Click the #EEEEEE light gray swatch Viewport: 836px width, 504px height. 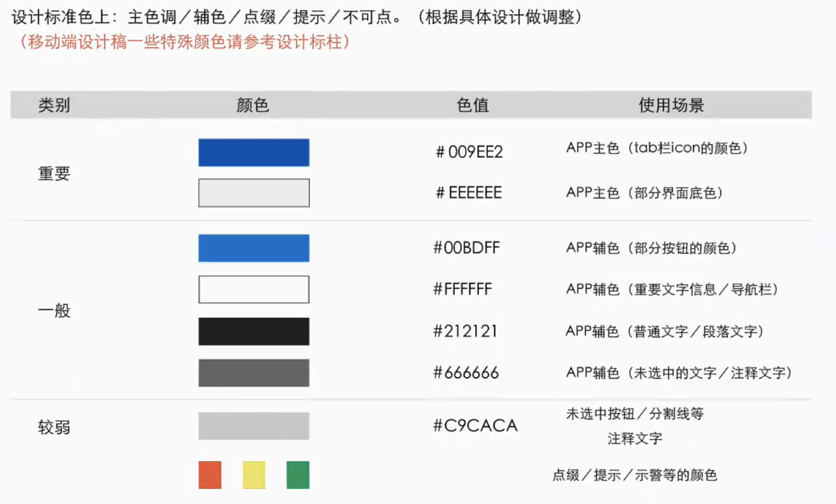(x=254, y=193)
